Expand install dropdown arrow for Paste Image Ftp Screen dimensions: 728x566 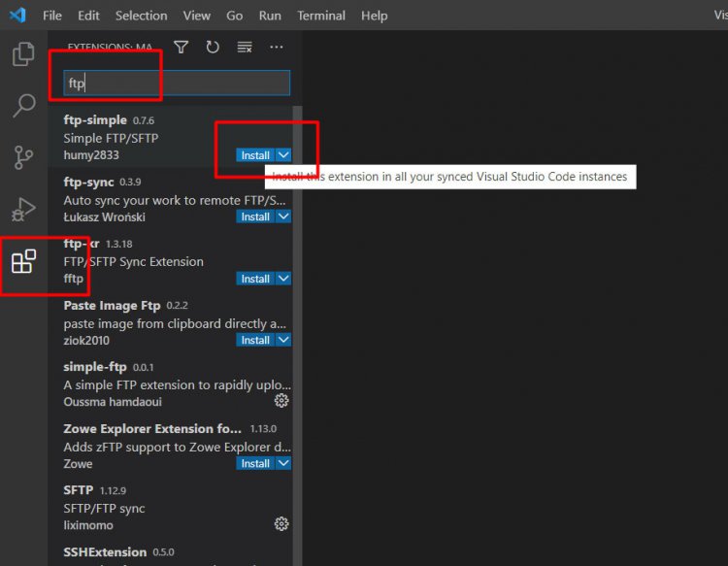283,340
